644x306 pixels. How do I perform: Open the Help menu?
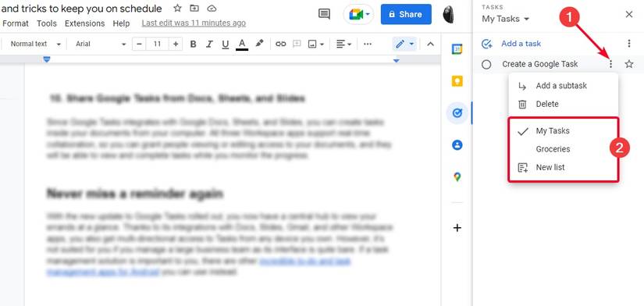121,23
